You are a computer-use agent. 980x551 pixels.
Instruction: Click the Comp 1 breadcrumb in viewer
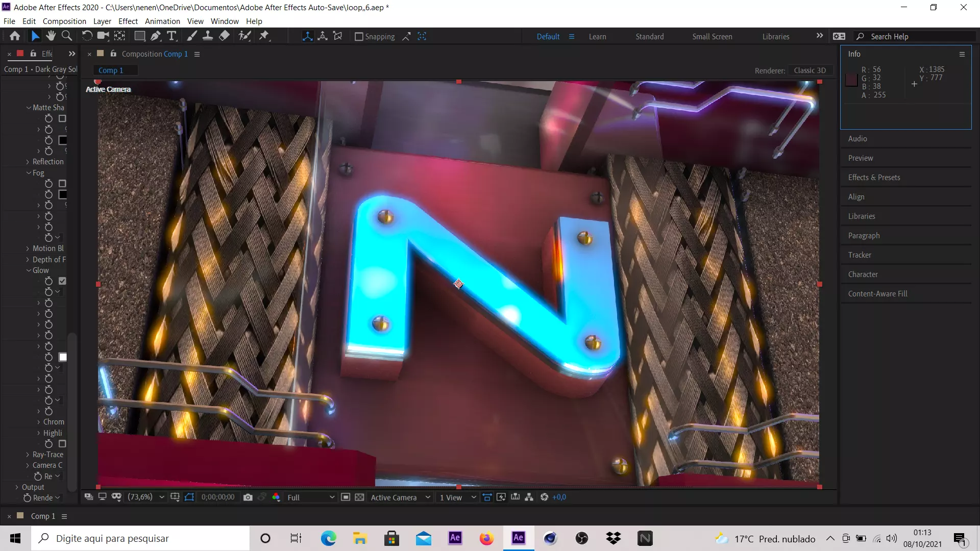(111, 70)
